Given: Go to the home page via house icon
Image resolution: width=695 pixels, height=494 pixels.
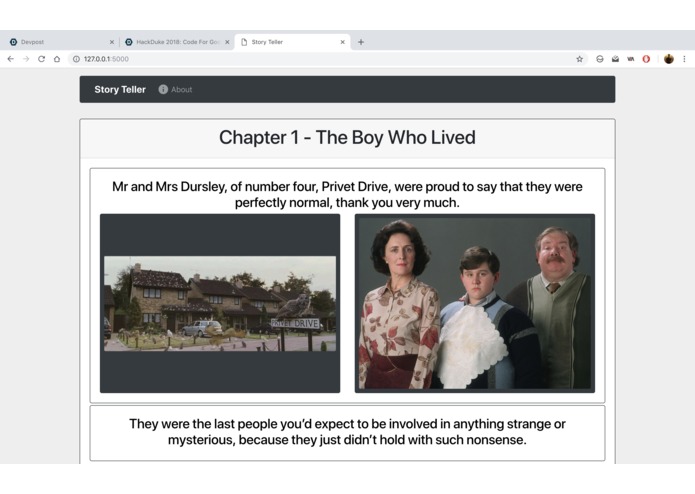Looking at the screenshot, I should click(x=57, y=59).
